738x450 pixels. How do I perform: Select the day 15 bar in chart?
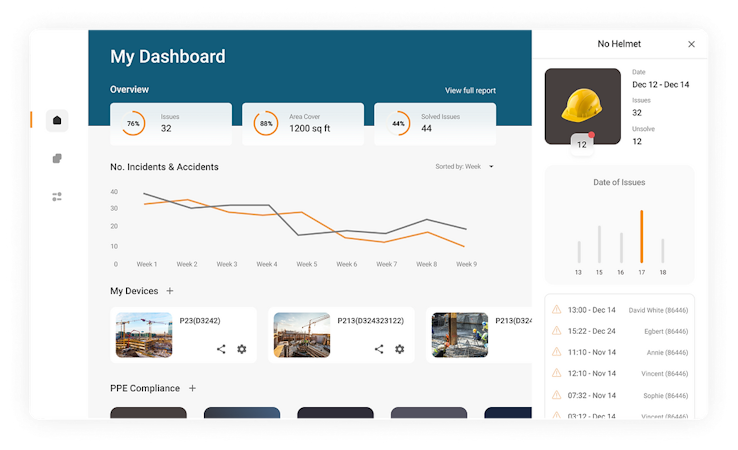(599, 244)
